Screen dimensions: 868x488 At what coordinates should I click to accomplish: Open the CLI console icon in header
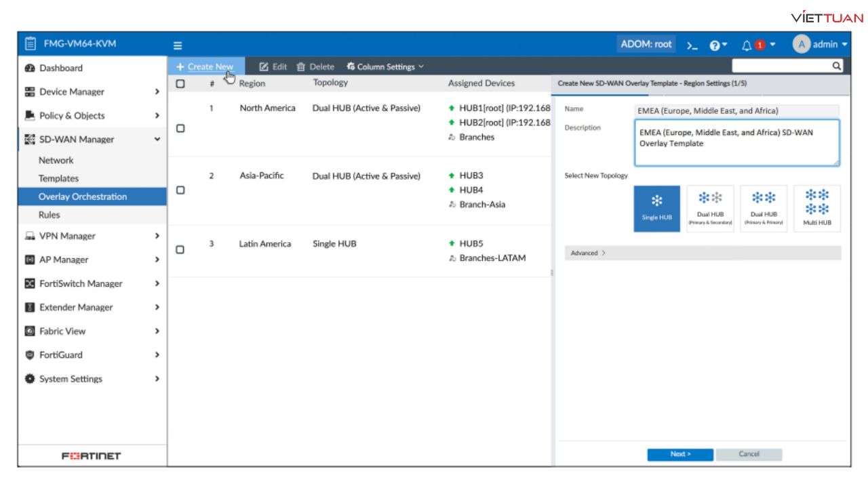(x=692, y=45)
